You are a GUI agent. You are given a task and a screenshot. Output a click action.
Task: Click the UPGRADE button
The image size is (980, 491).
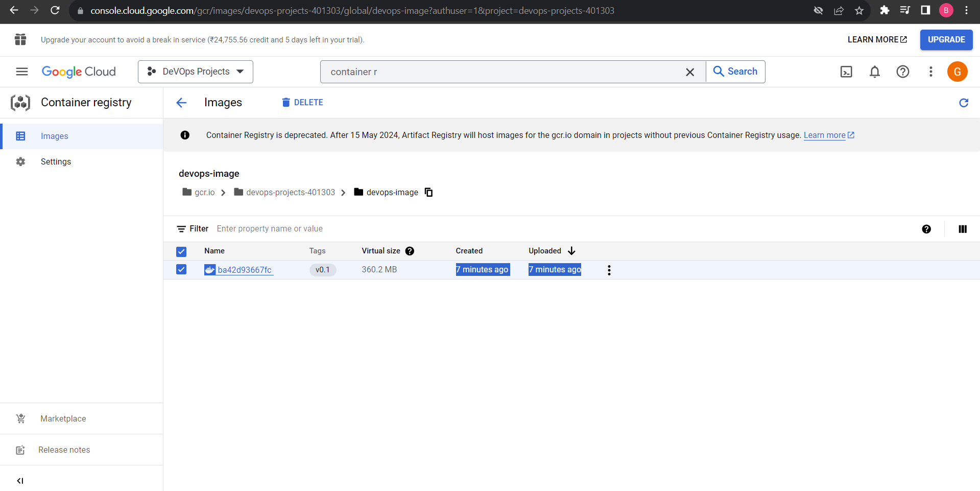(946, 39)
